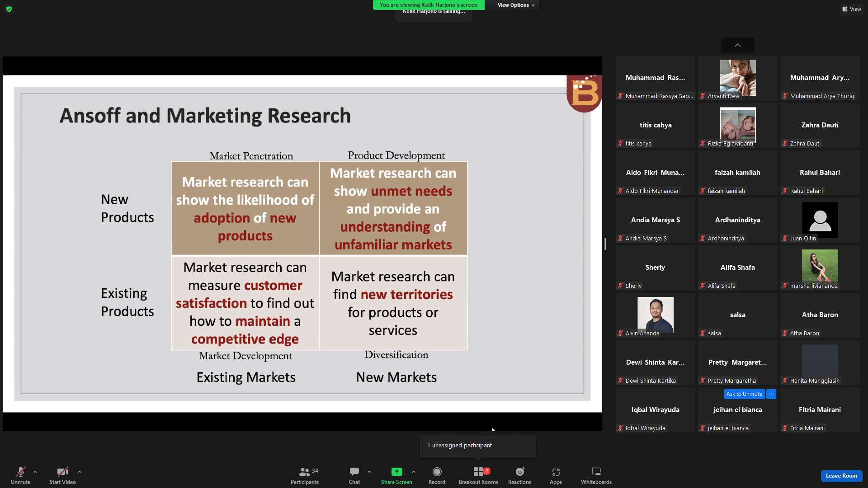Click muted mic icon beside Alifa Shafa

[703, 286]
